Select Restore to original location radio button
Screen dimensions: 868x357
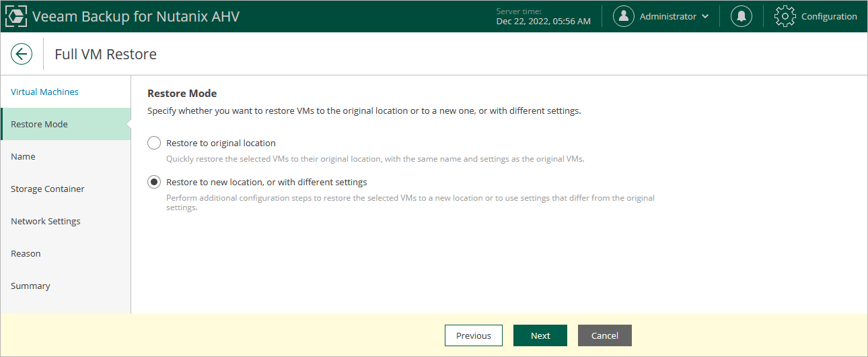tap(154, 143)
